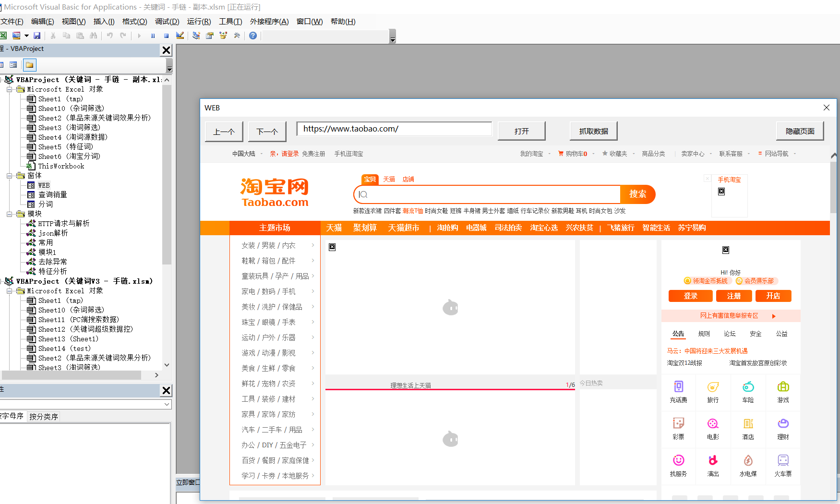Save the workbook with the floppy icon

37,36
